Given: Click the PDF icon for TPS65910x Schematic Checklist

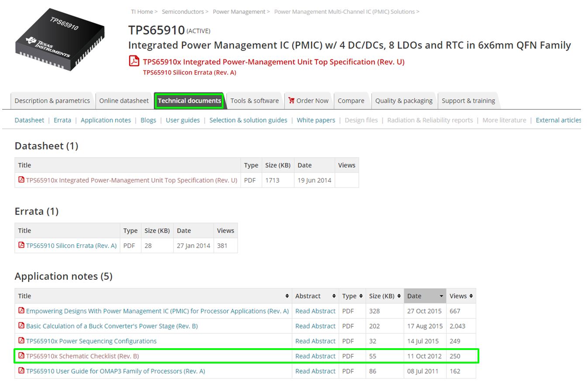Looking at the screenshot, I should coord(21,356).
